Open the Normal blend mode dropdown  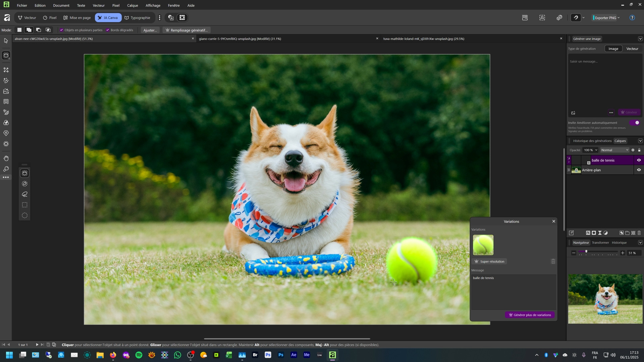click(x=614, y=150)
